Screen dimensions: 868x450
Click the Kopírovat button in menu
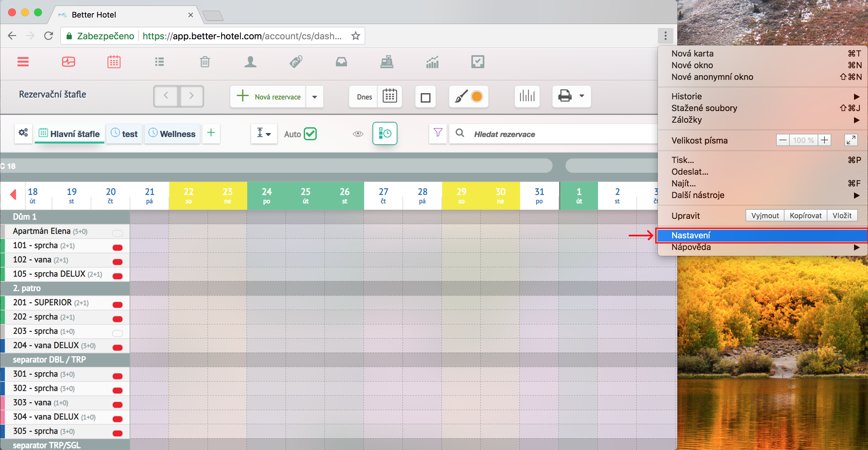point(805,216)
